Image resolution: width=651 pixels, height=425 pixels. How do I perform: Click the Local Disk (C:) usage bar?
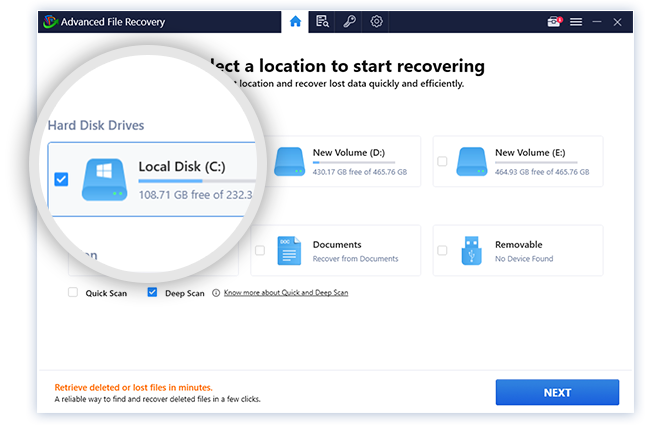[x=197, y=181]
